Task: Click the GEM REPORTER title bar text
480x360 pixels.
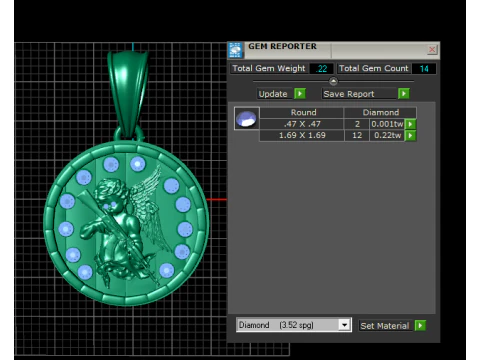Action: pyautogui.click(x=282, y=46)
